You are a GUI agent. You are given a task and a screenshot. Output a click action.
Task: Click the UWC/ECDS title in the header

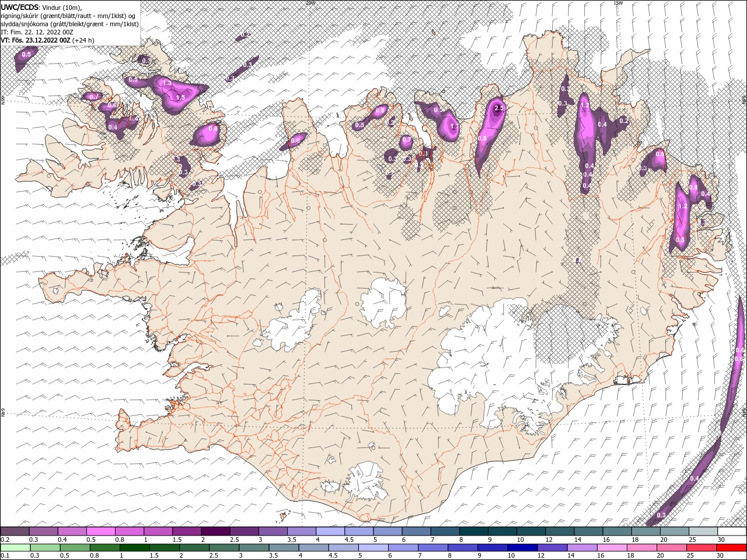click(x=20, y=6)
